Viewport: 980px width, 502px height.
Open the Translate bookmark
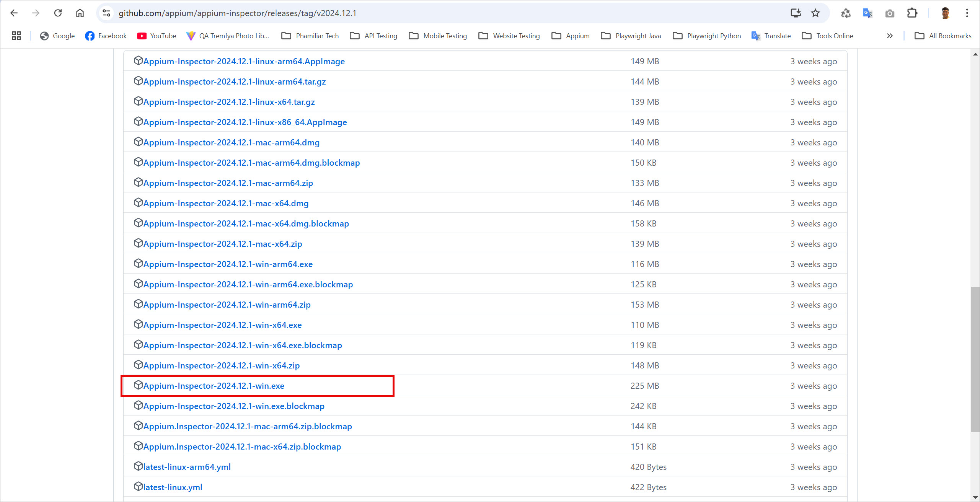(x=771, y=36)
